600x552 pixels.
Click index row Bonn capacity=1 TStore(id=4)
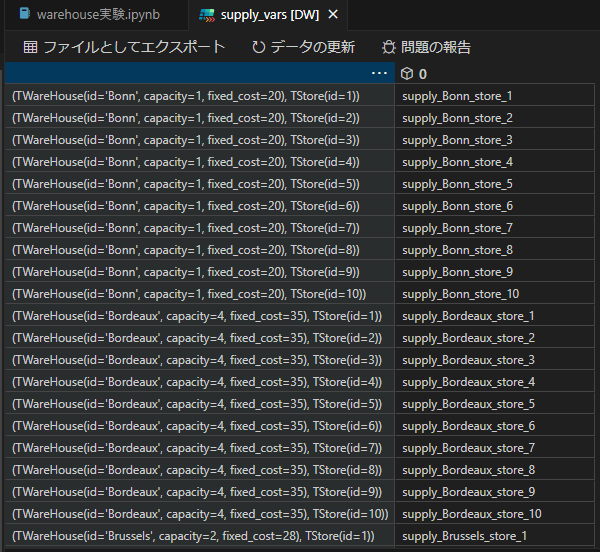tap(200, 162)
